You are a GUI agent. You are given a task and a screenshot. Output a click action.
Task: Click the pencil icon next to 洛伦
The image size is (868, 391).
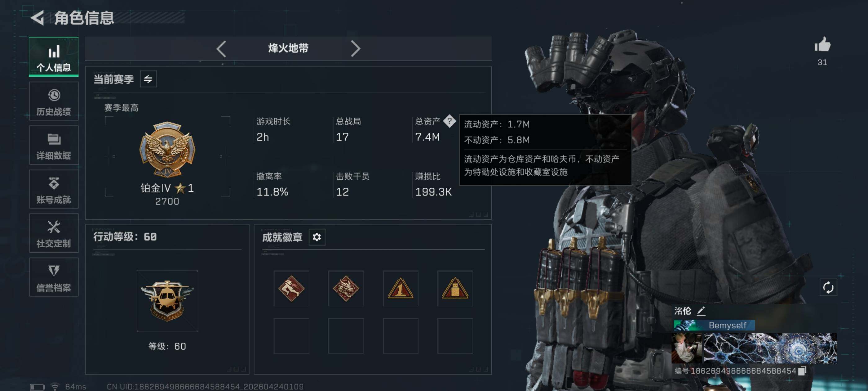point(701,311)
